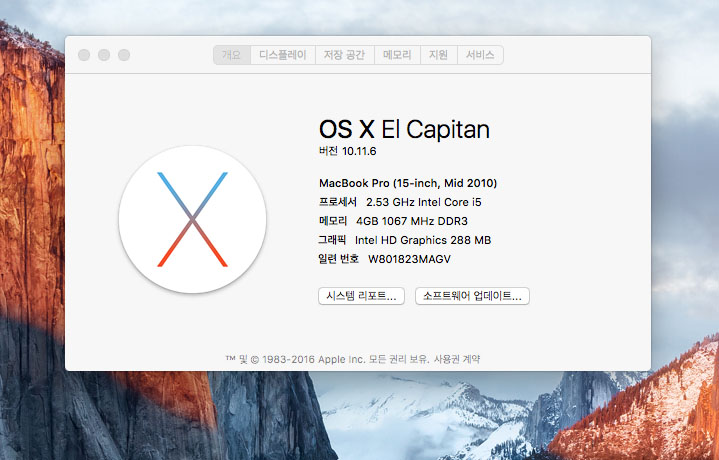
Task: Minimize the window with the middle title-bar button
Action: [104, 55]
